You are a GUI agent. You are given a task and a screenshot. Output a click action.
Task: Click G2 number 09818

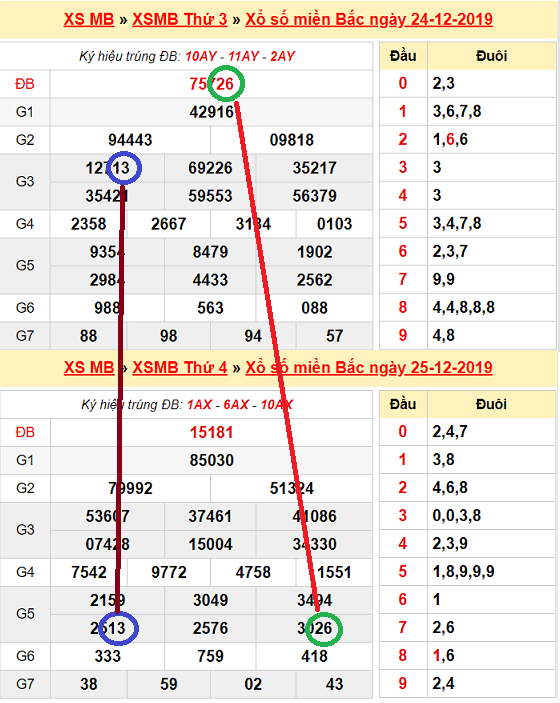[x=292, y=140]
